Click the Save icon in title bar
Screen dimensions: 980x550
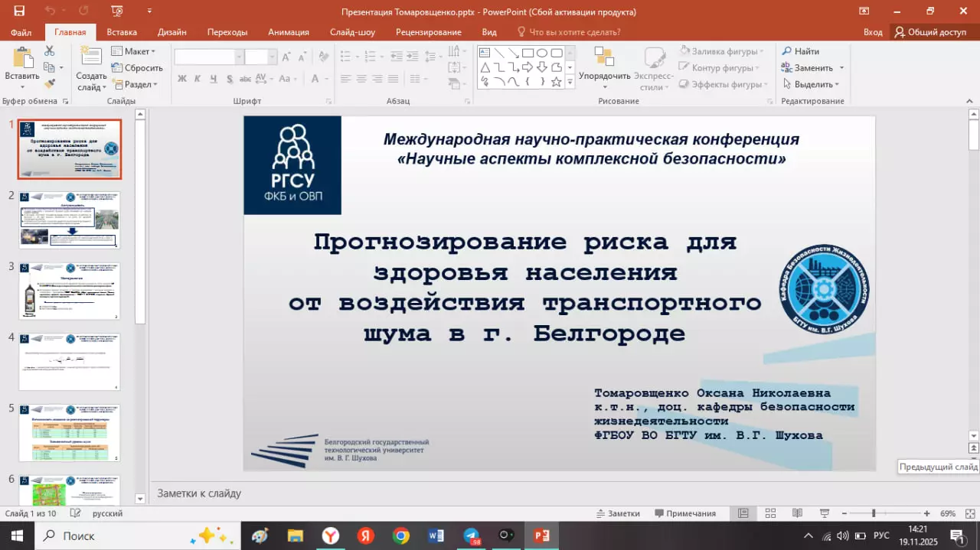pos(19,11)
